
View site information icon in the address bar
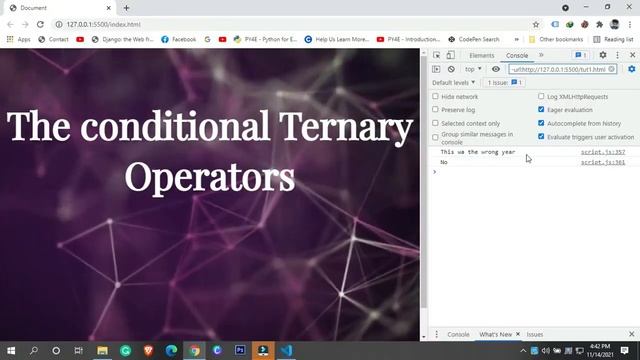(59, 24)
